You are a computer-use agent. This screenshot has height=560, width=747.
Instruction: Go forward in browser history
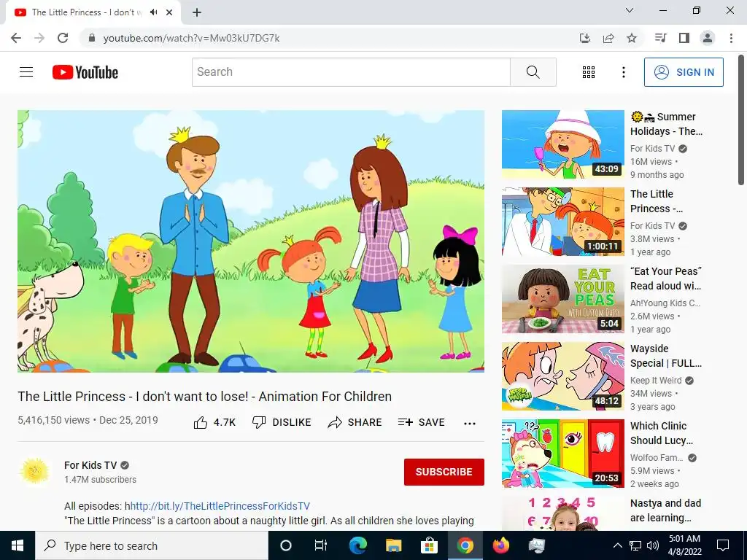point(39,38)
